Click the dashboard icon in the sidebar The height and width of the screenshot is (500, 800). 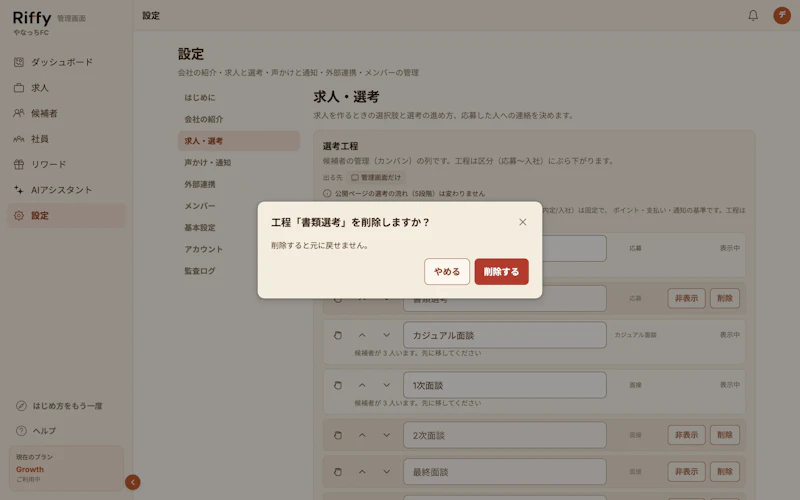click(19, 62)
